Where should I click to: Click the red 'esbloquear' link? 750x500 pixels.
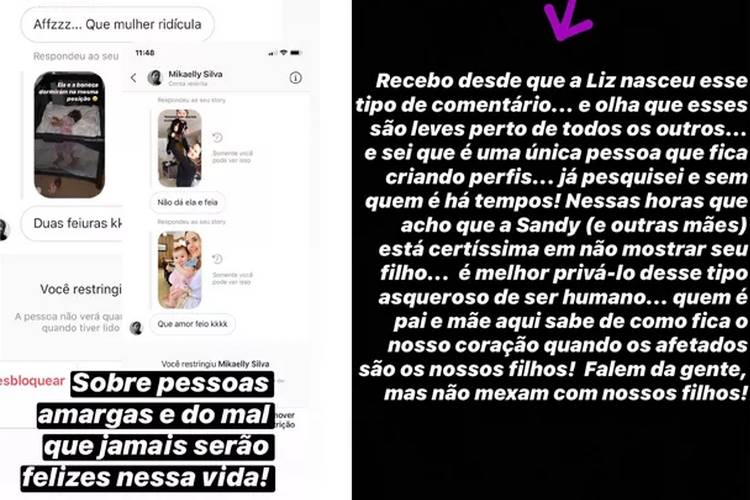pos(32,381)
